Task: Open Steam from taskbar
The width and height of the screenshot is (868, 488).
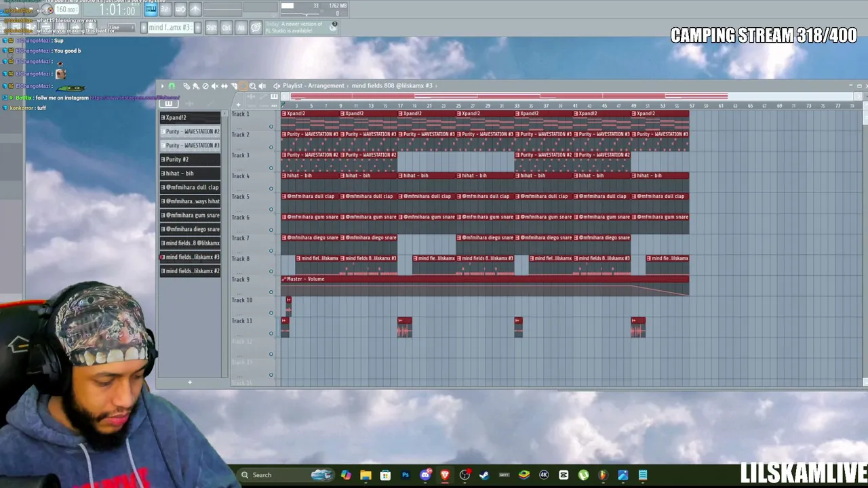Action: click(484, 475)
